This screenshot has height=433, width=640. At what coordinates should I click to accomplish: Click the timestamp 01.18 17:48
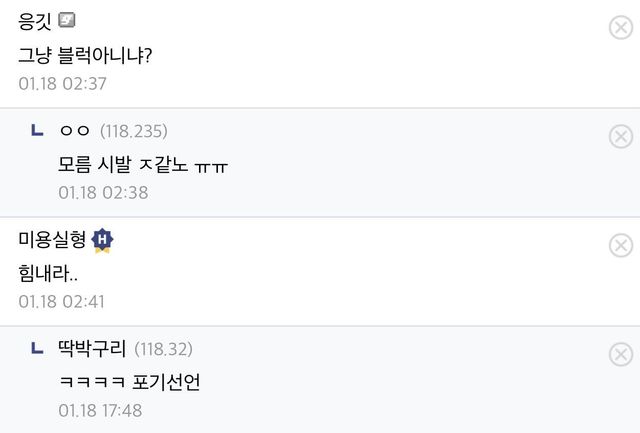pyautogui.click(x=100, y=411)
